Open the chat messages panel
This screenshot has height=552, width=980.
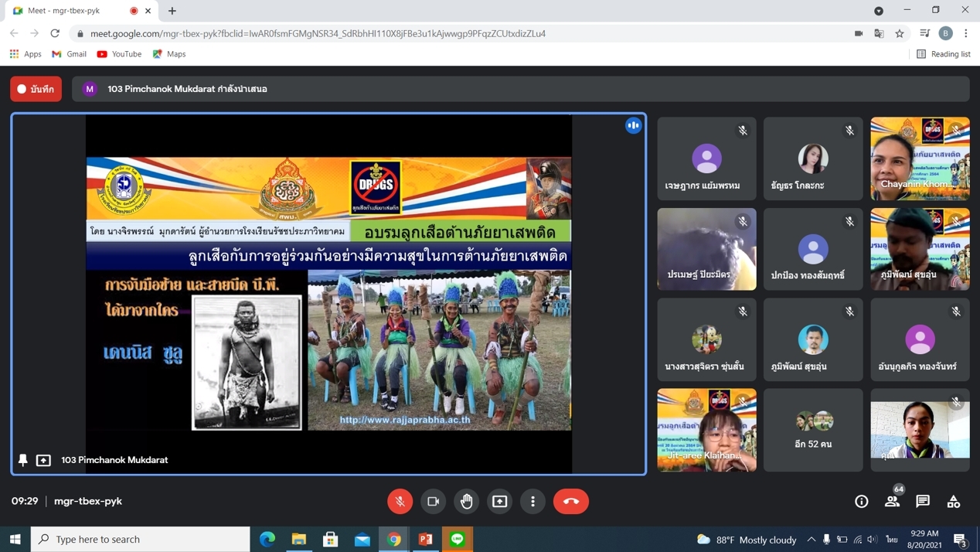tap(923, 501)
